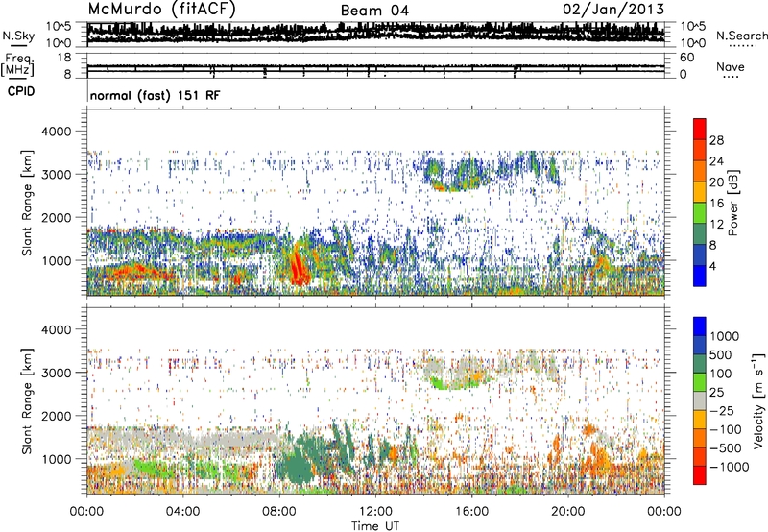Click the 08:00 time axis label
The width and height of the screenshot is (768, 532).
[x=278, y=512]
